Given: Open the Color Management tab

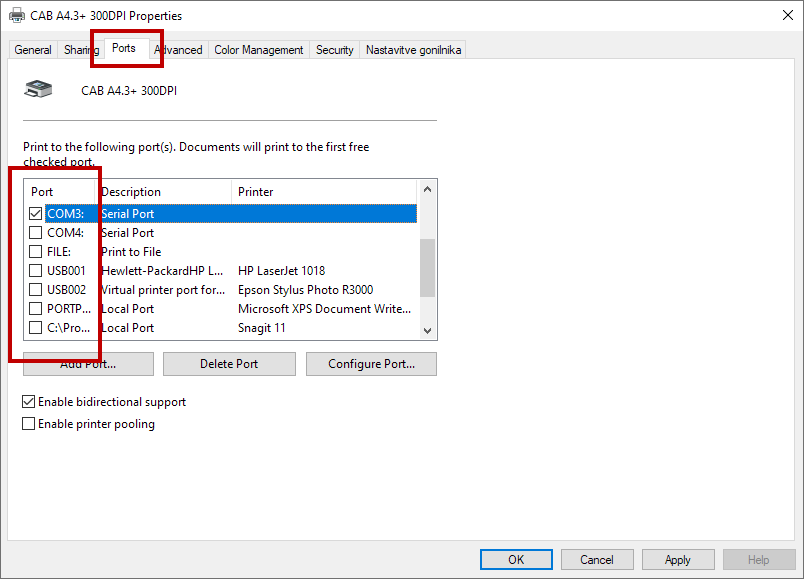Looking at the screenshot, I should coord(258,50).
